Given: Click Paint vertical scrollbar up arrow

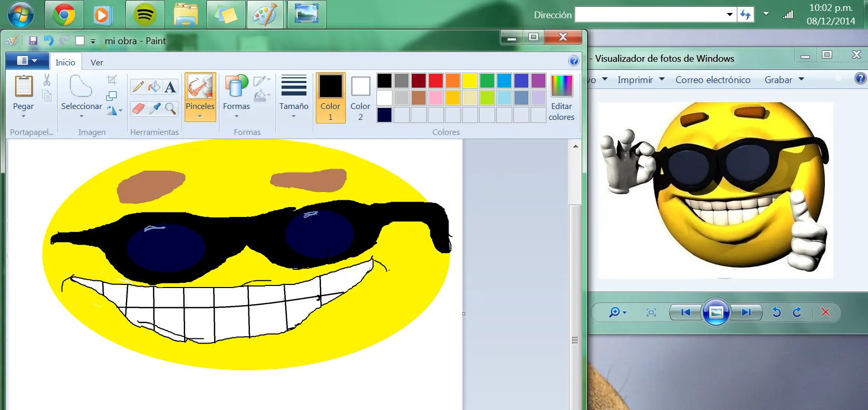Looking at the screenshot, I should click(575, 146).
